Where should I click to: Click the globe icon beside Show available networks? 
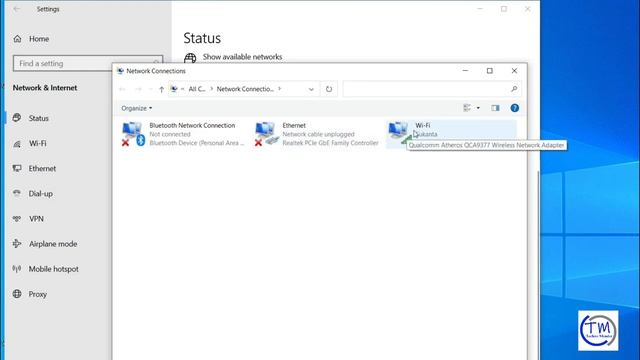pos(190,58)
